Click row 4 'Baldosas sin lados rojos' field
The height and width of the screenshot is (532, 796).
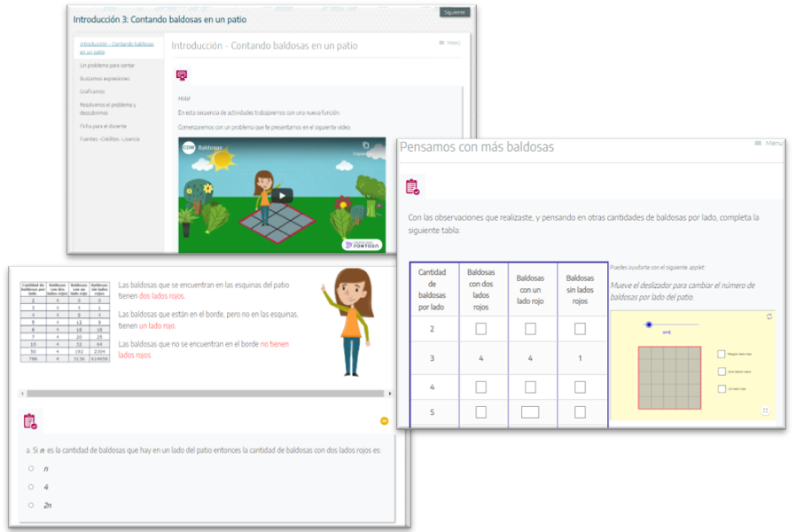[580, 387]
